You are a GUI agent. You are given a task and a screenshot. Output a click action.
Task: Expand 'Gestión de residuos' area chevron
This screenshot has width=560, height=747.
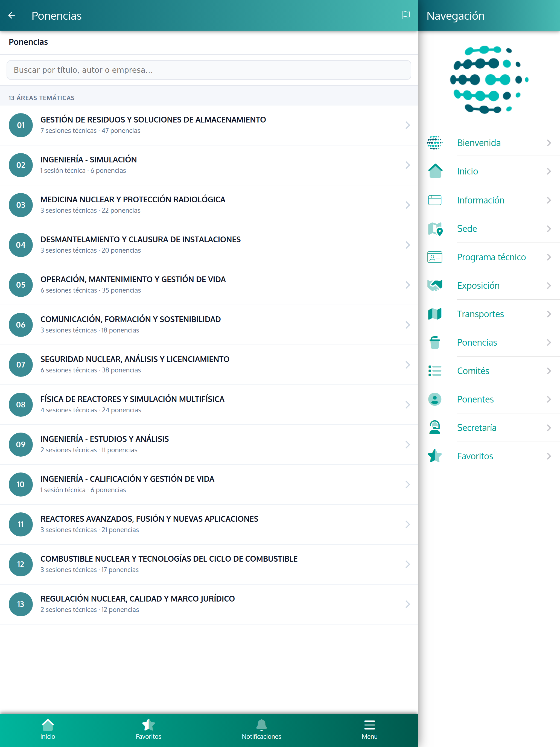[408, 125]
